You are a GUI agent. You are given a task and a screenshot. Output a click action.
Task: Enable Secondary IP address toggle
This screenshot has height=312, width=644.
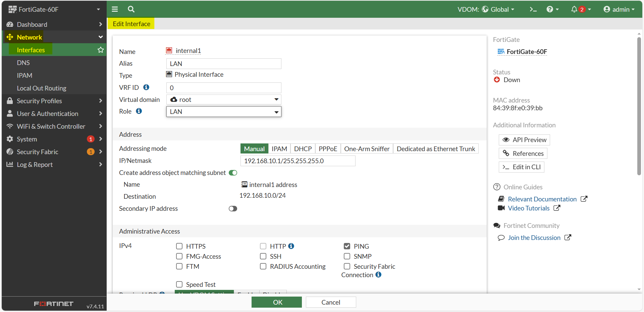[233, 208]
